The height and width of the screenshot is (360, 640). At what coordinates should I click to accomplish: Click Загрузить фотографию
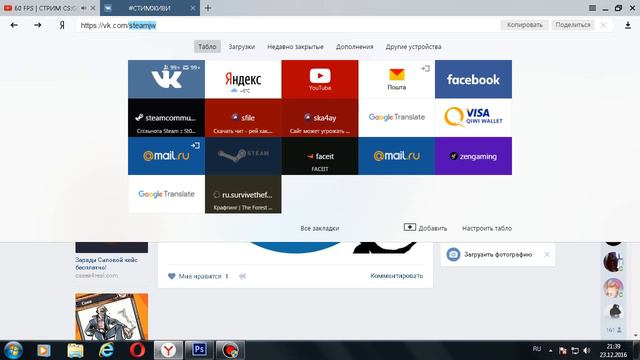(498, 255)
